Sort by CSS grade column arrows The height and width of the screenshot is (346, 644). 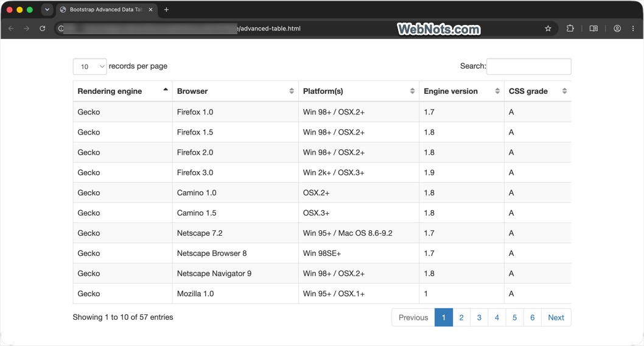(x=565, y=91)
